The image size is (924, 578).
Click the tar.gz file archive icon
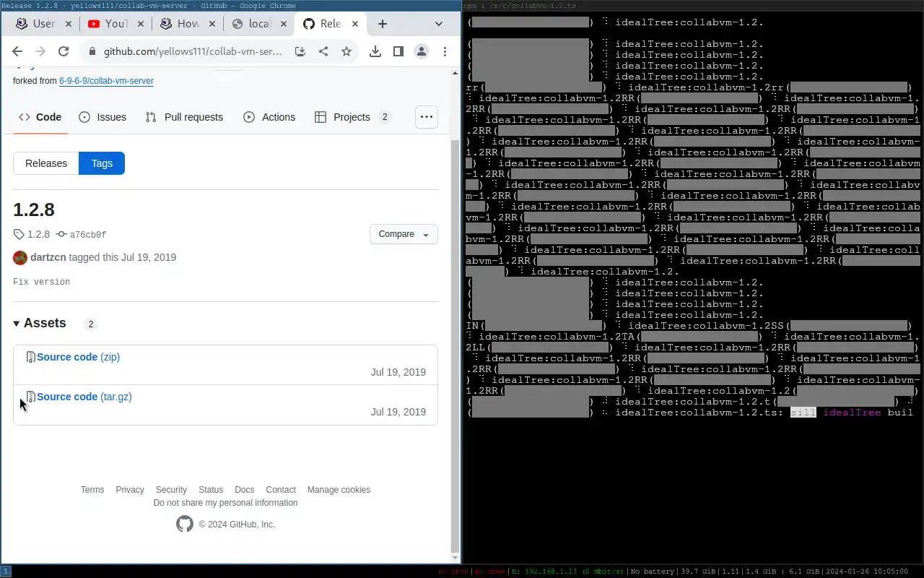tap(30, 397)
